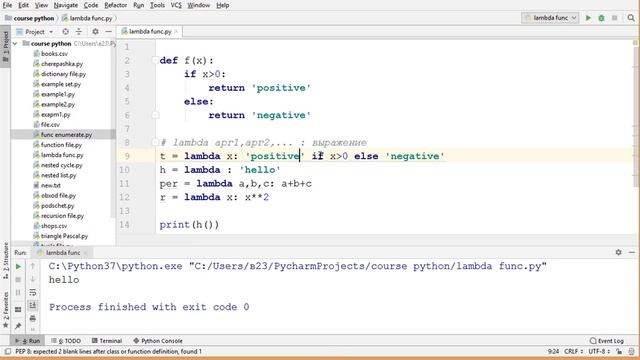Run lambda func with the green play button
Image resolution: width=640 pixels, height=360 pixels.
588,18
